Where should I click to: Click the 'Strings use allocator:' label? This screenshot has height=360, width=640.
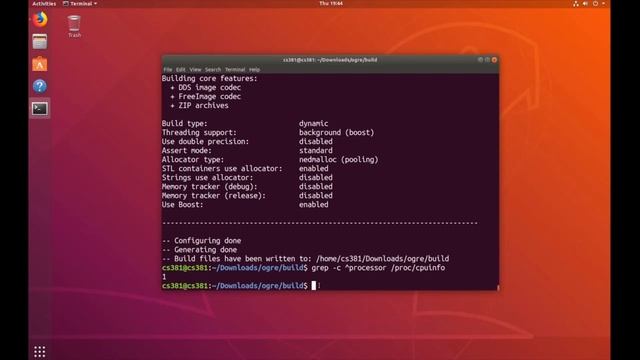207,177
